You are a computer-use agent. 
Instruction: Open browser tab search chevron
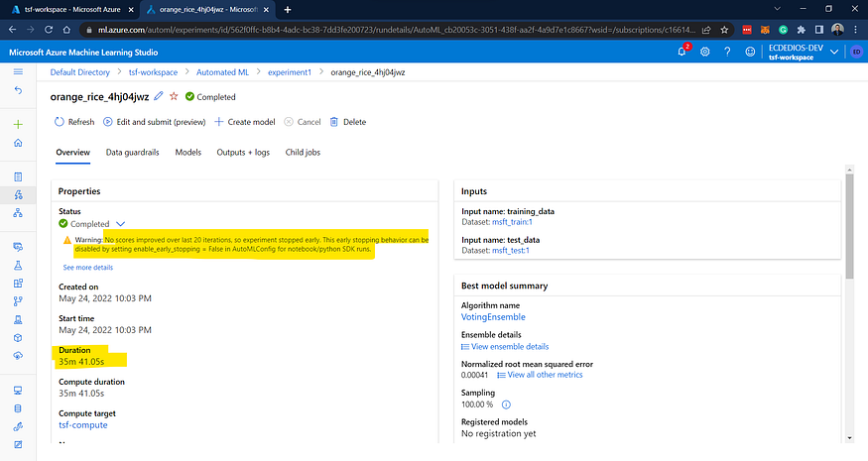[x=777, y=9]
